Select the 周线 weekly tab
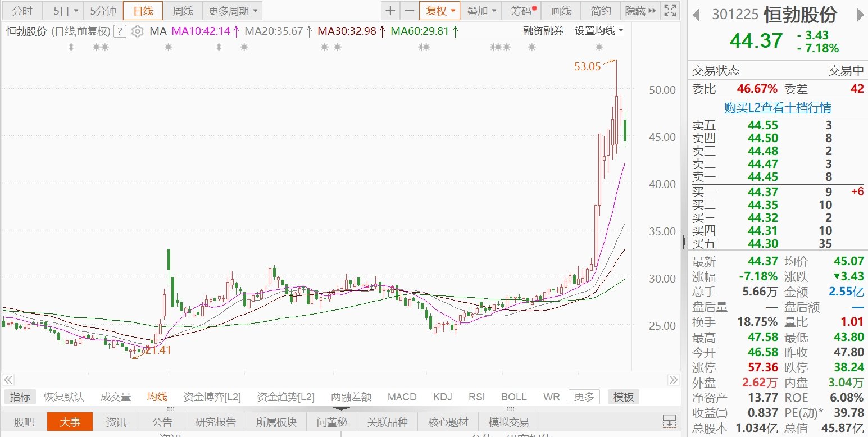868x437 pixels. pyautogui.click(x=183, y=11)
